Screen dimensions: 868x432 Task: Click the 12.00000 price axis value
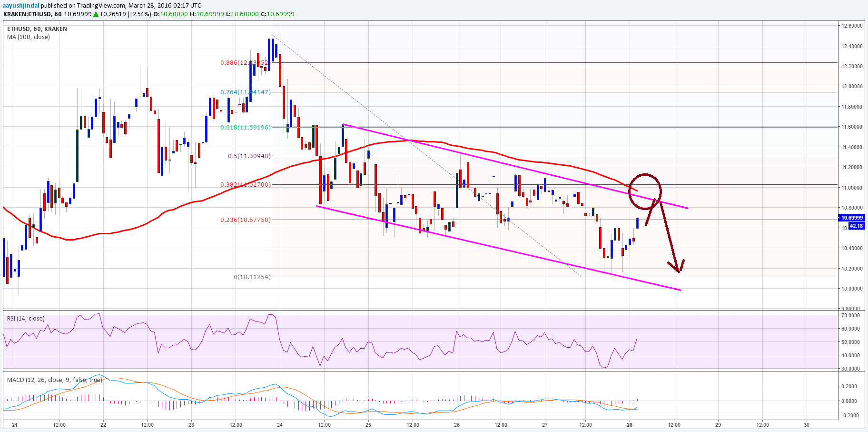(852, 87)
